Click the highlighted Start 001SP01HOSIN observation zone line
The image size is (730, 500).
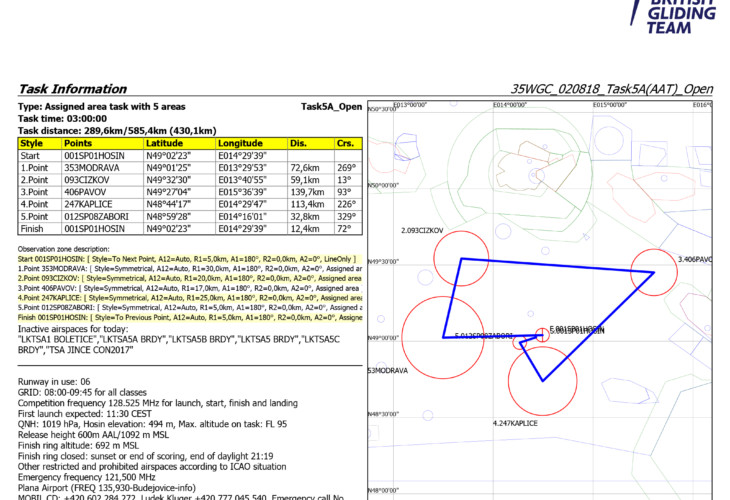[x=188, y=259]
